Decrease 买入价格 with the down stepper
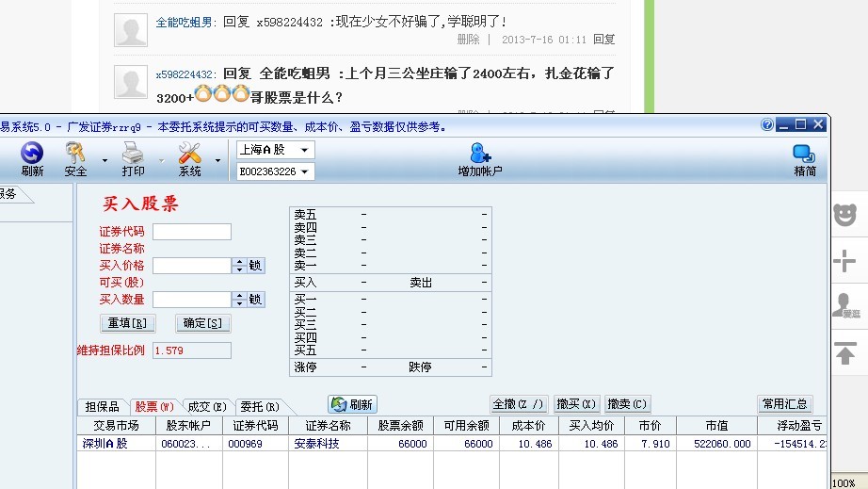 (x=239, y=269)
